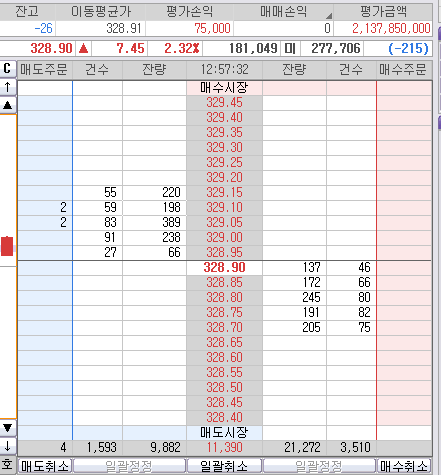Viewport: 441px width, 475px height.
Task: Click the price 328.65
Action: coord(224,343)
